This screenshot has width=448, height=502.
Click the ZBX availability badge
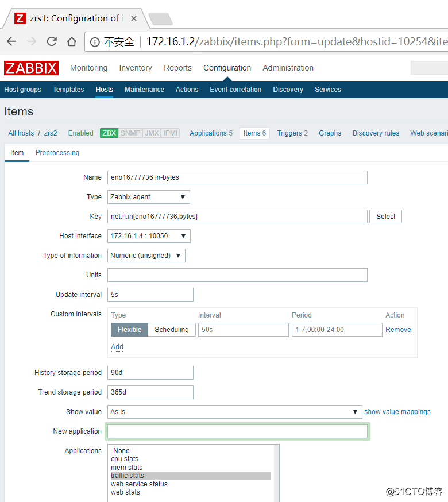(109, 133)
